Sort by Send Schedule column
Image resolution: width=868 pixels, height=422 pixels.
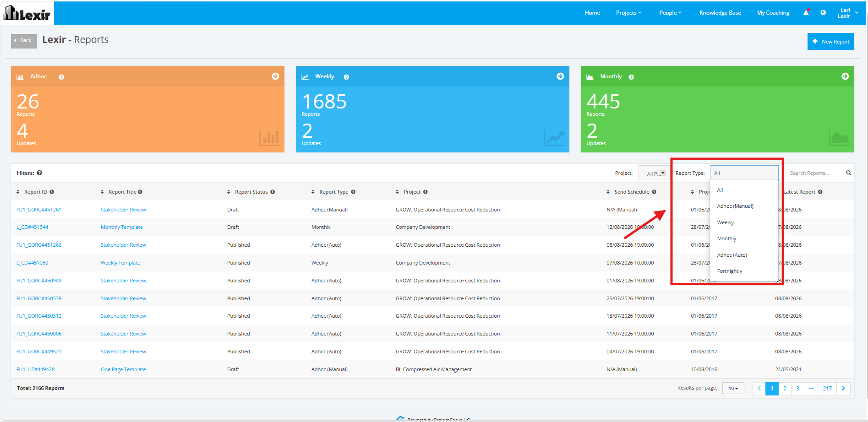(631, 192)
